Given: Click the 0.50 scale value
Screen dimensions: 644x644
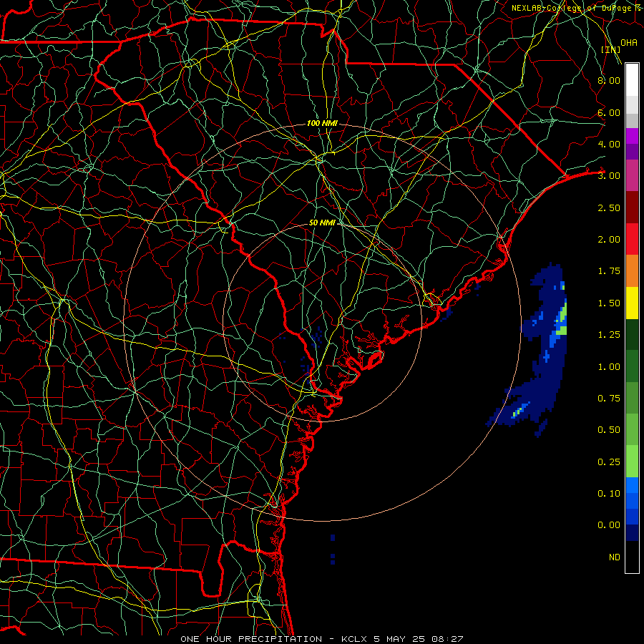Looking at the screenshot, I should pos(609,430).
